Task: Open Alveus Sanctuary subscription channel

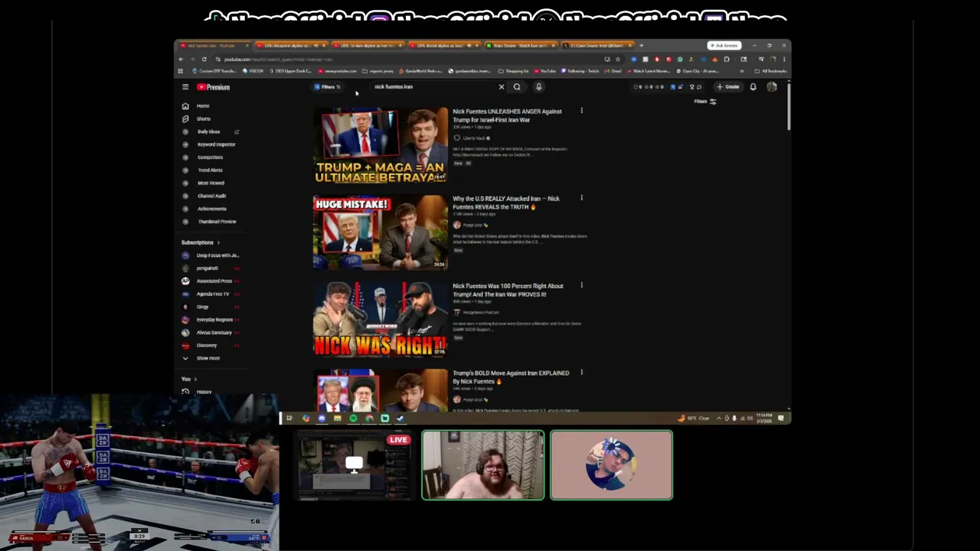Action: pos(212,332)
